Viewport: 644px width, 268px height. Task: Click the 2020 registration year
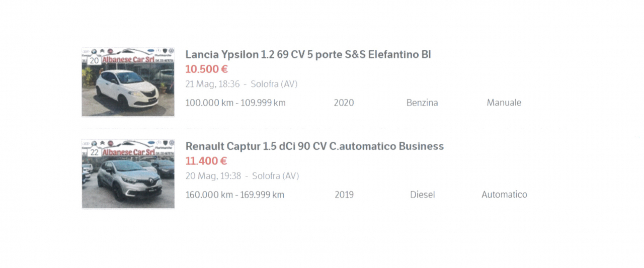click(344, 103)
